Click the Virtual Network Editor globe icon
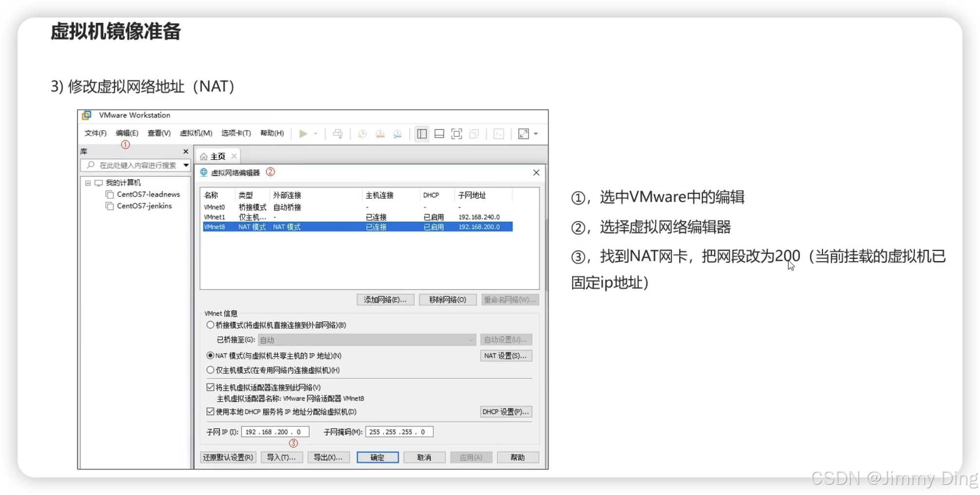This screenshot has height=495, width=980. click(x=204, y=173)
